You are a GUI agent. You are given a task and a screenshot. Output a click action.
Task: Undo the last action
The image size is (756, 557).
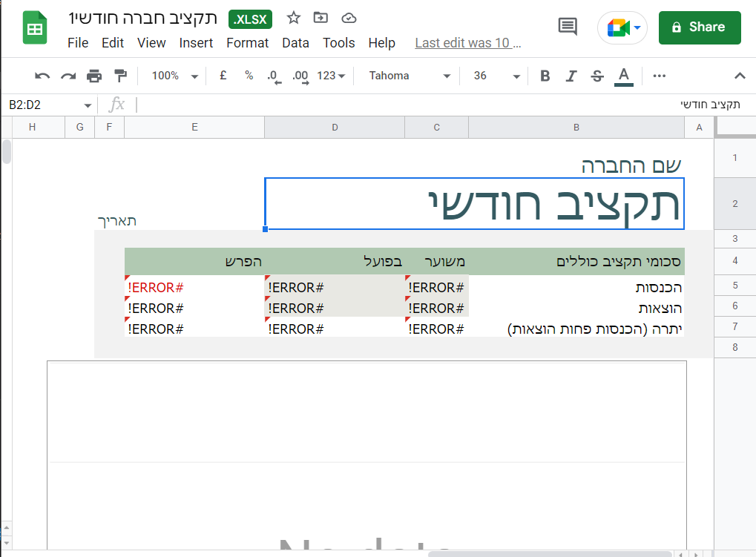click(x=42, y=76)
